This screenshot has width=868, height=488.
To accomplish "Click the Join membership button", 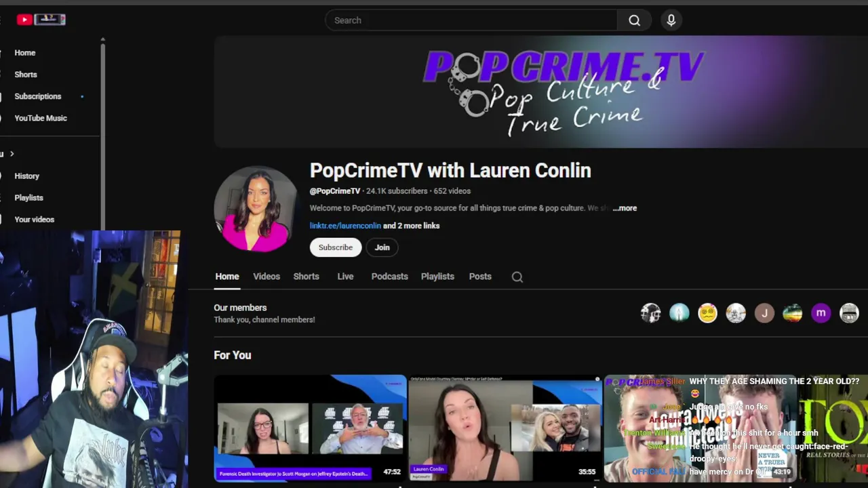I will (x=382, y=247).
